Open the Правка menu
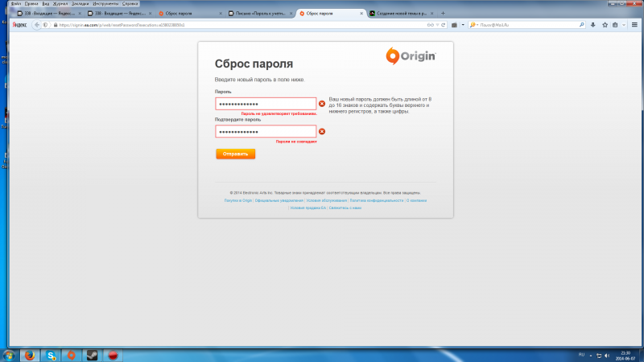 click(x=31, y=4)
